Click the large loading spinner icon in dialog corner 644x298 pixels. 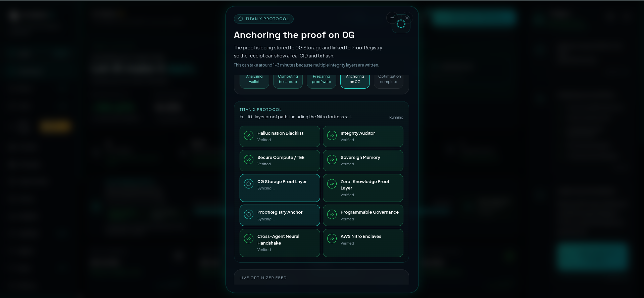[401, 24]
